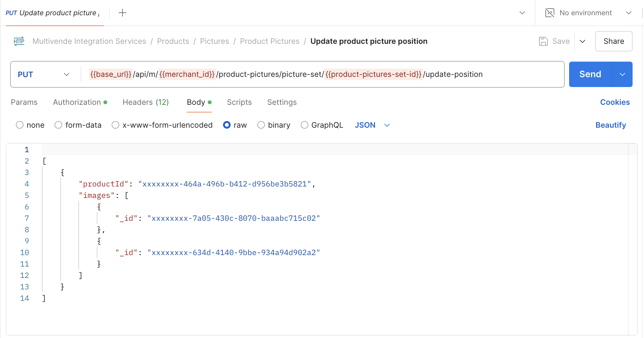Select the raw body radio button
644x338 pixels.
(227, 125)
